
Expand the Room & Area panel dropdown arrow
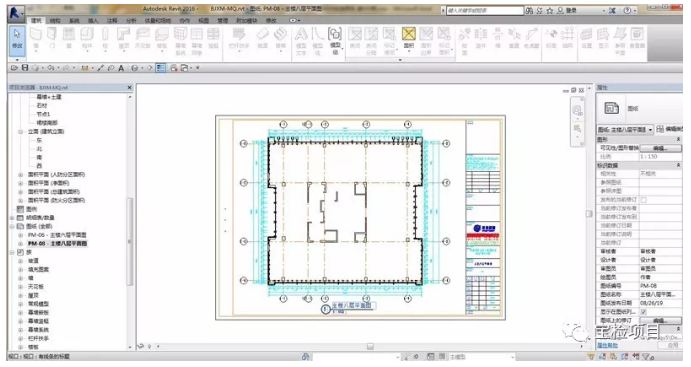coord(400,59)
